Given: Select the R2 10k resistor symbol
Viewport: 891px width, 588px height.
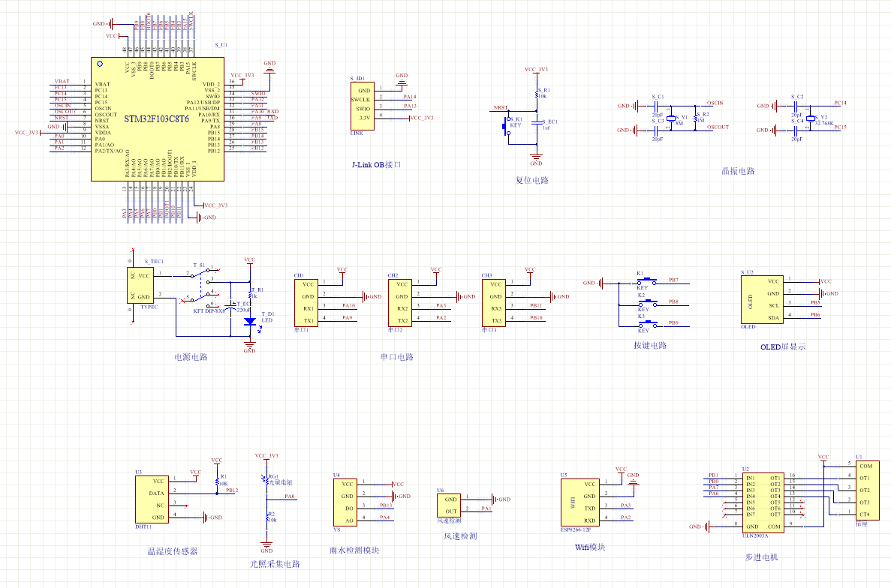Looking at the screenshot, I should click(266, 517).
